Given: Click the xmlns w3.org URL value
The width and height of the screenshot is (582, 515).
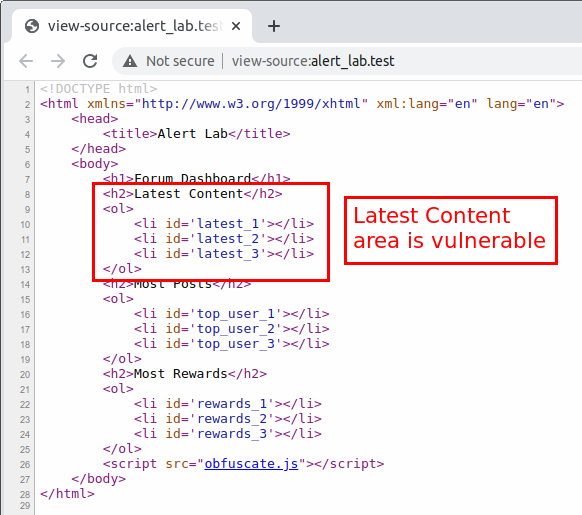Looking at the screenshot, I should pos(251,104).
